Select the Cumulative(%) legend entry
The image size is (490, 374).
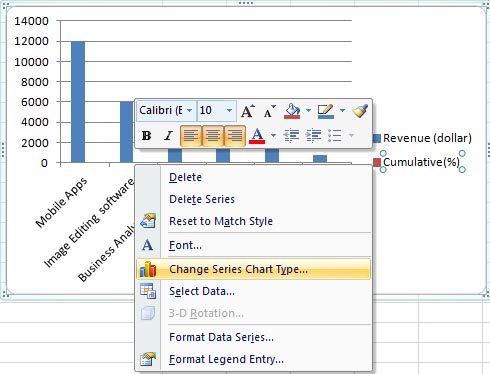[421, 162]
